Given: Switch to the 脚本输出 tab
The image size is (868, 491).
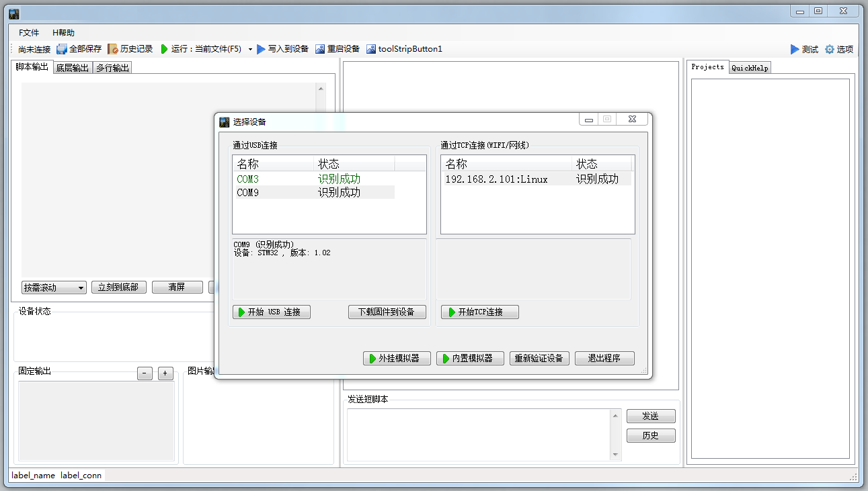Looking at the screenshot, I should pyautogui.click(x=32, y=67).
